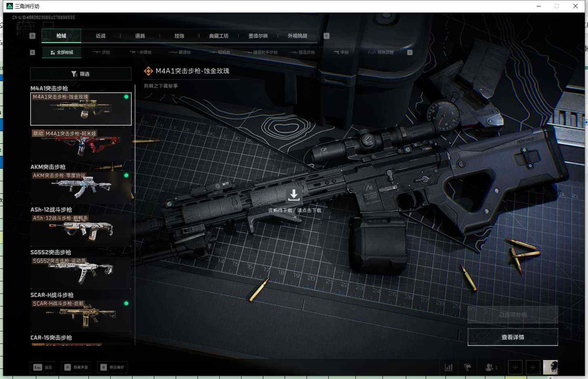Open the friends list icon

pos(491,367)
